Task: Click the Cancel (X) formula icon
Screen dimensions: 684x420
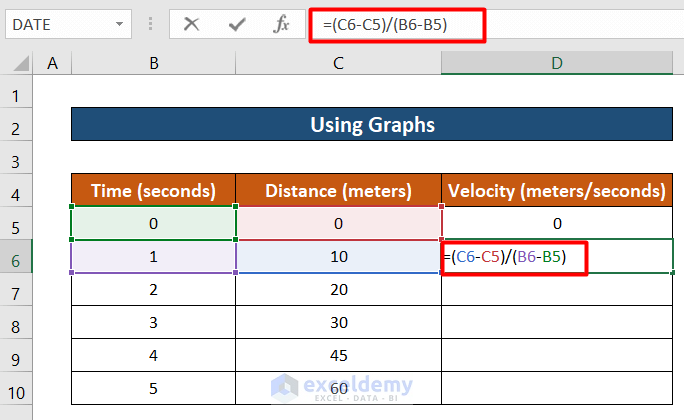Action: [x=192, y=24]
